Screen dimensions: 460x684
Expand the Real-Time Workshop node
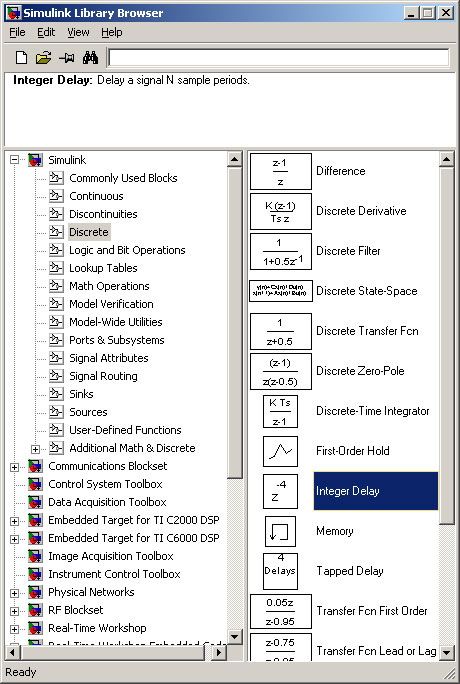(14, 629)
